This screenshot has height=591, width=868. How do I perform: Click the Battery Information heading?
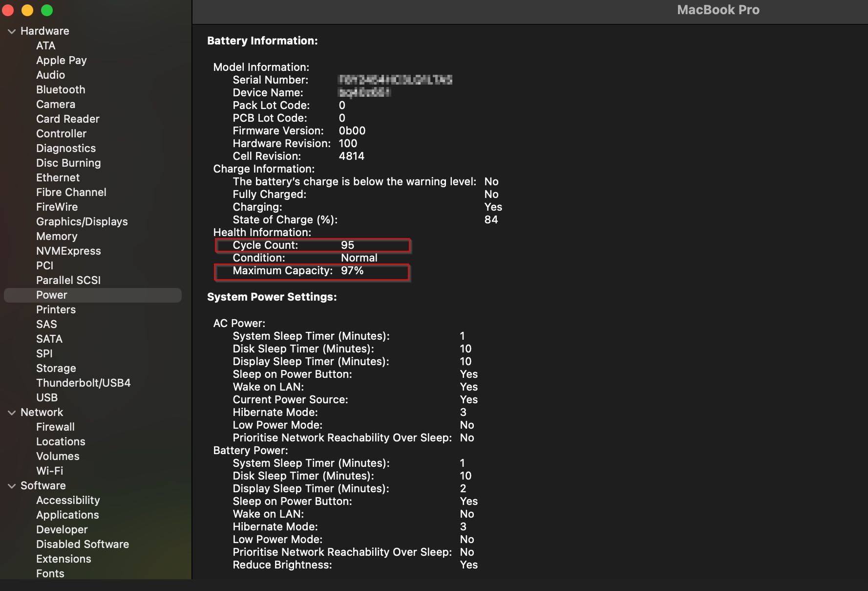[262, 41]
